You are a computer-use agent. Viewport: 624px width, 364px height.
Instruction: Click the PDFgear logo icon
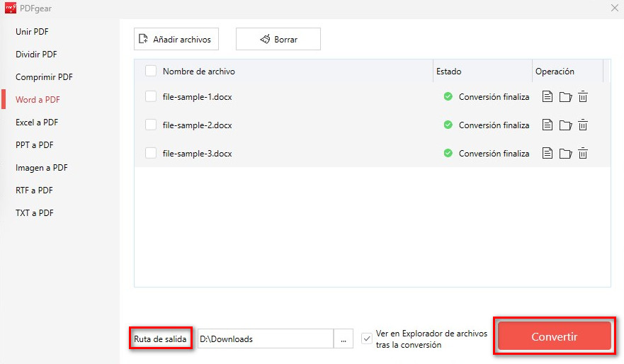(x=11, y=8)
